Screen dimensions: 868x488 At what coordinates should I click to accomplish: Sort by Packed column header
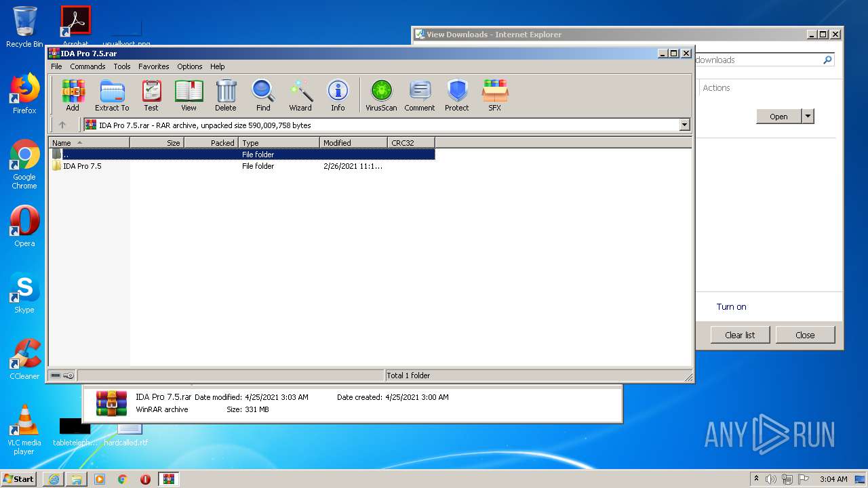pos(211,142)
